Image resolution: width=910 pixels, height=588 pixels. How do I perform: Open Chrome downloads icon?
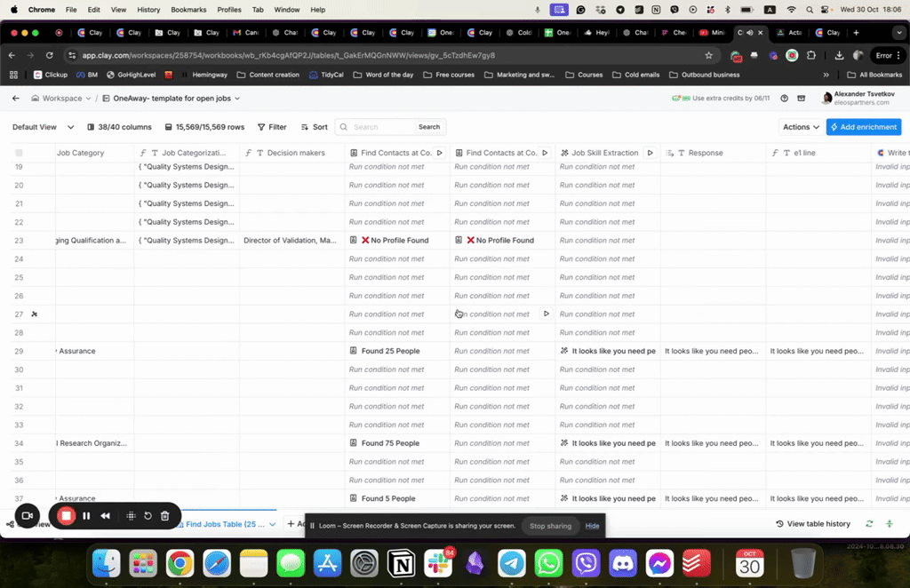click(839, 56)
